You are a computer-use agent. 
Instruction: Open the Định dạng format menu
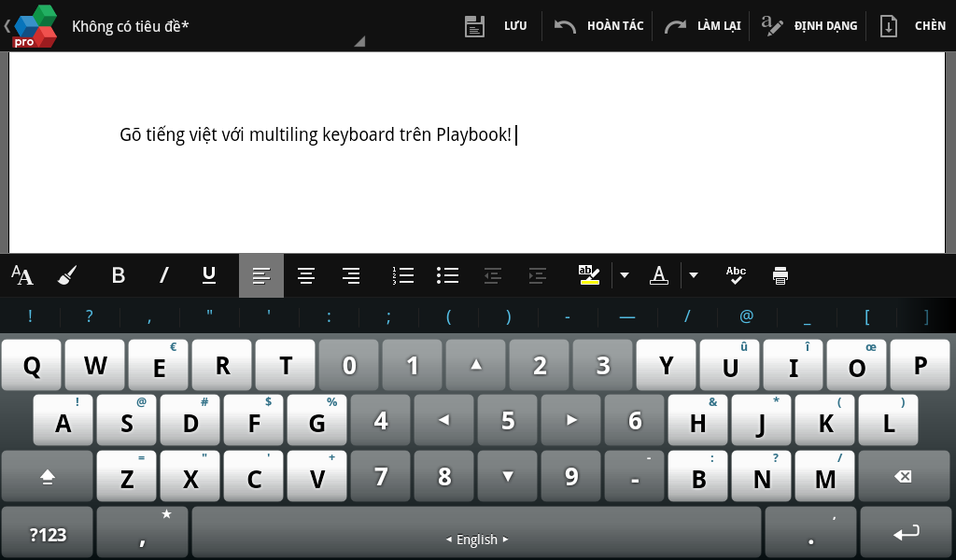pos(809,26)
